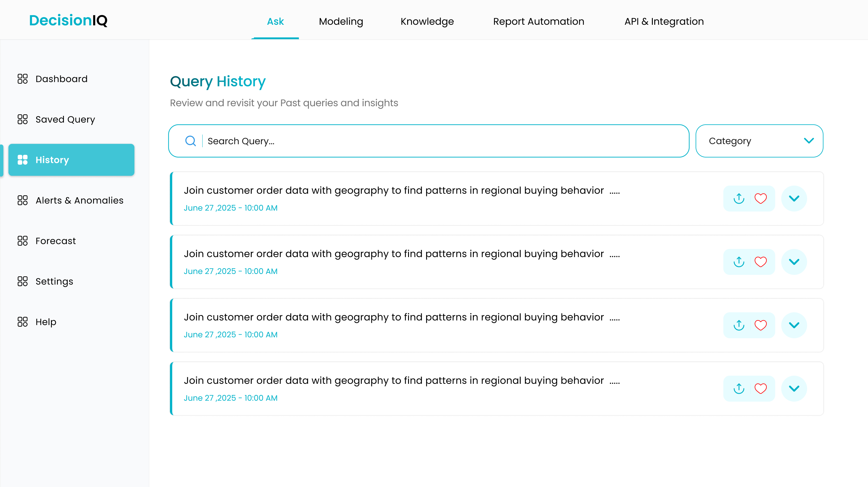Screen dimensions: 868x487
Task: Open the Report Automation tab
Action: 538,21
